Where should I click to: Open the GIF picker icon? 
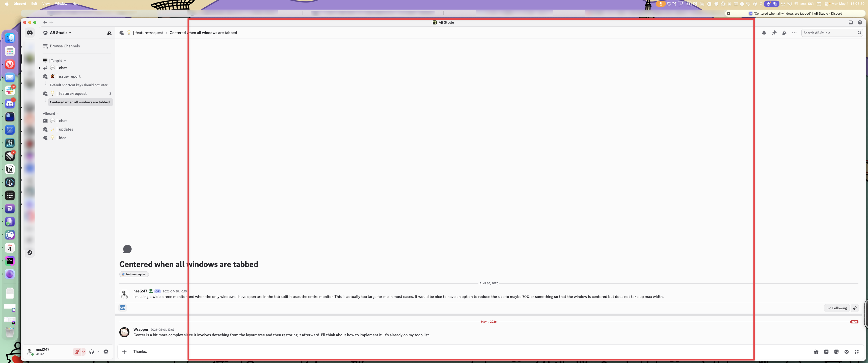(826, 352)
